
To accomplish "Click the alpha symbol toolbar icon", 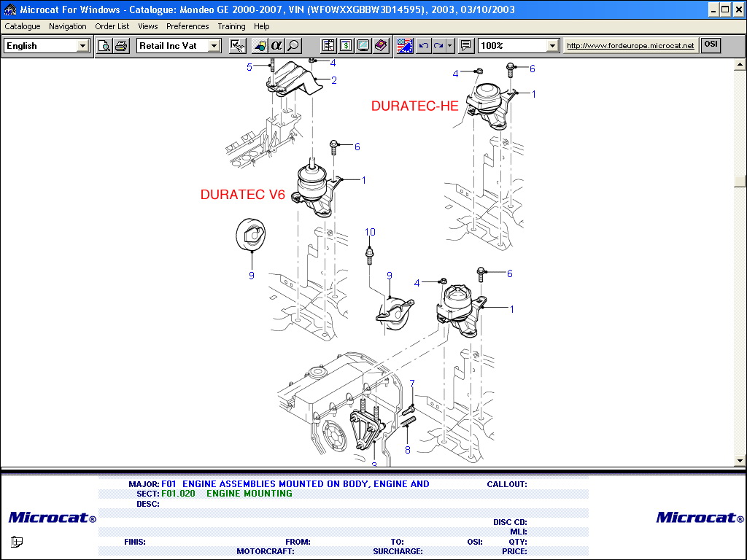I will click(276, 46).
